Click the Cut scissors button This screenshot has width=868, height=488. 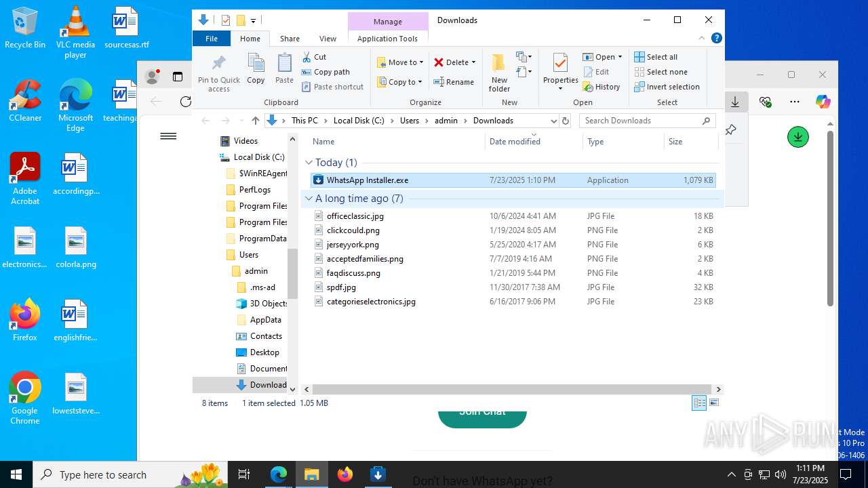coord(314,57)
